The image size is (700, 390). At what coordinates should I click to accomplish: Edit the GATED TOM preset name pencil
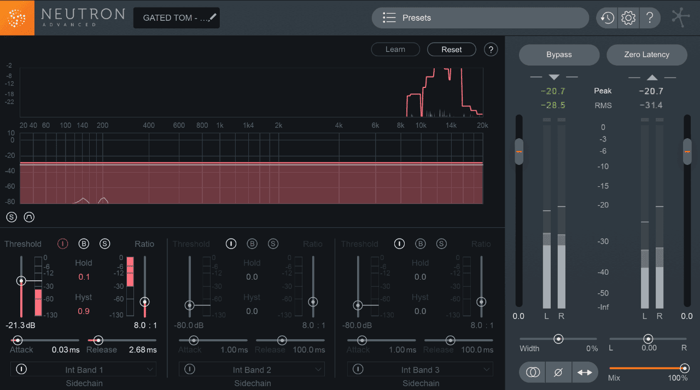click(212, 17)
